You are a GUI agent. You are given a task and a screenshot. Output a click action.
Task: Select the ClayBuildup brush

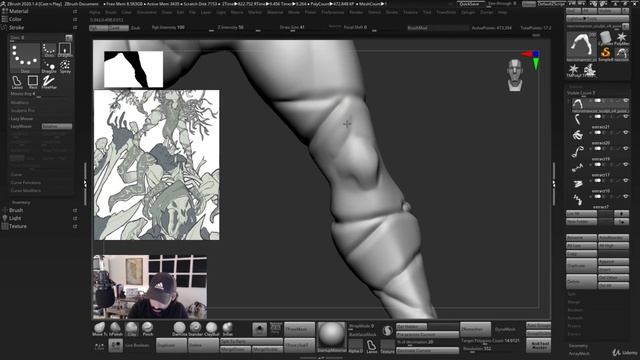(x=211, y=329)
